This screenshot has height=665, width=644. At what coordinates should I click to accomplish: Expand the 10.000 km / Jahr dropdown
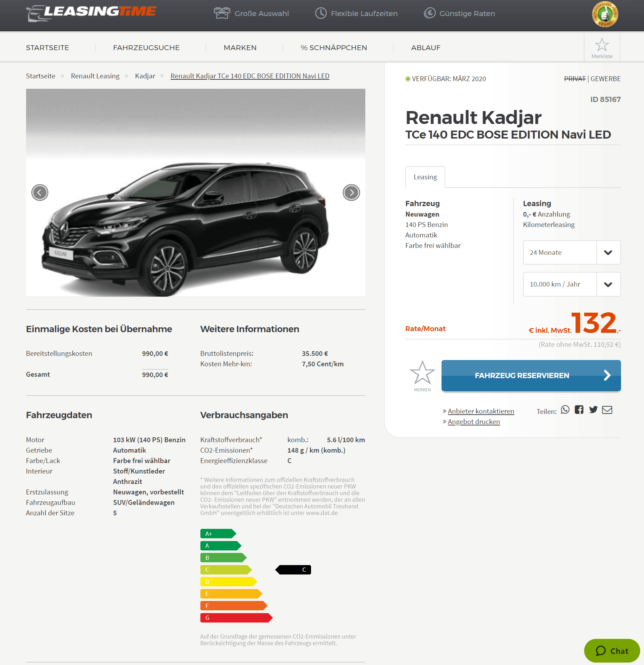coord(572,284)
